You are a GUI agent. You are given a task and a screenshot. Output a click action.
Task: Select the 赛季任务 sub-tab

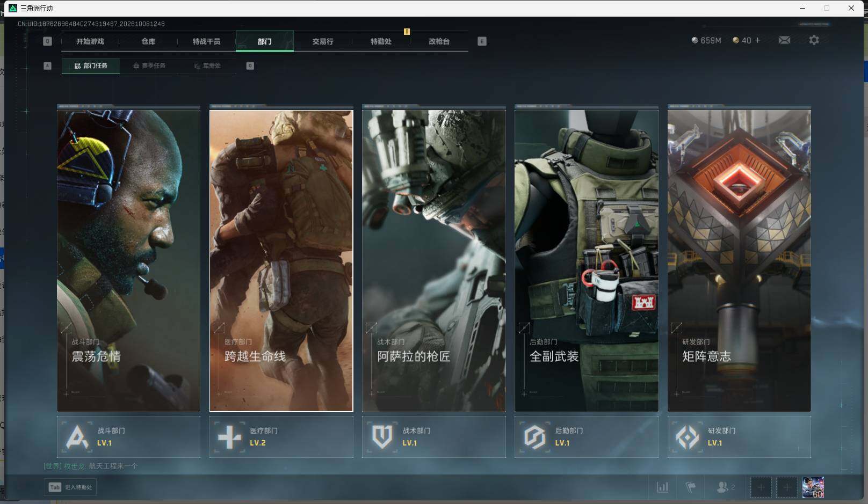coord(149,65)
